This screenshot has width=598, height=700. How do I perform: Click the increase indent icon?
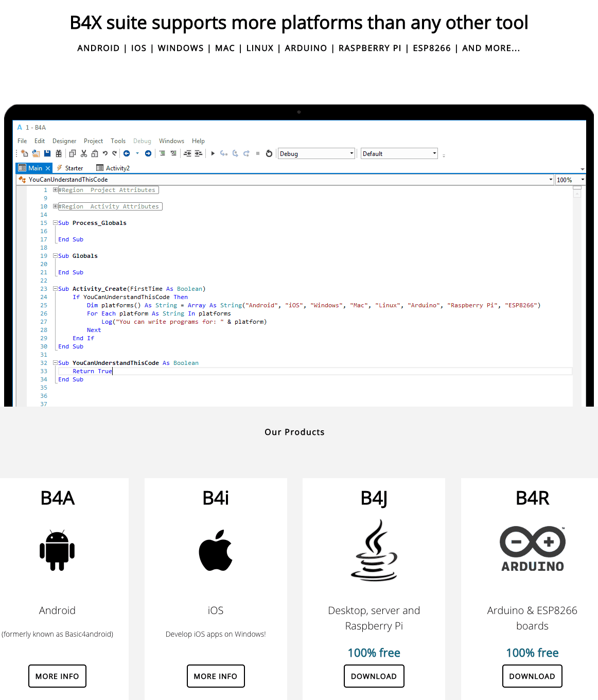coord(199,153)
